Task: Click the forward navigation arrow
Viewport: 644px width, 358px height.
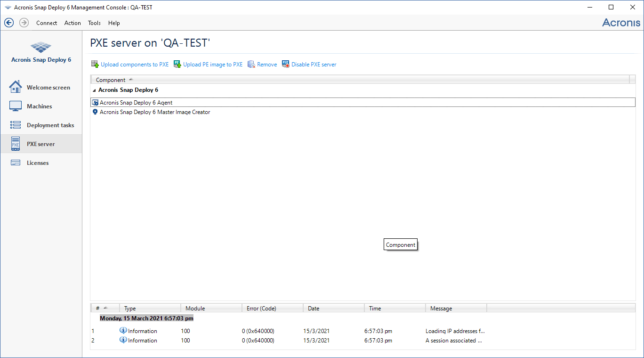Action: (x=24, y=23)
